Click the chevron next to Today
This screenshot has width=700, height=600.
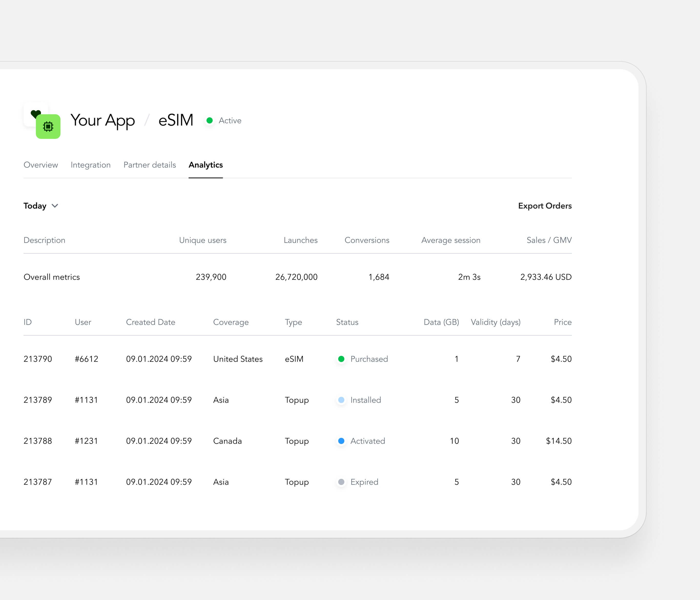55,206
